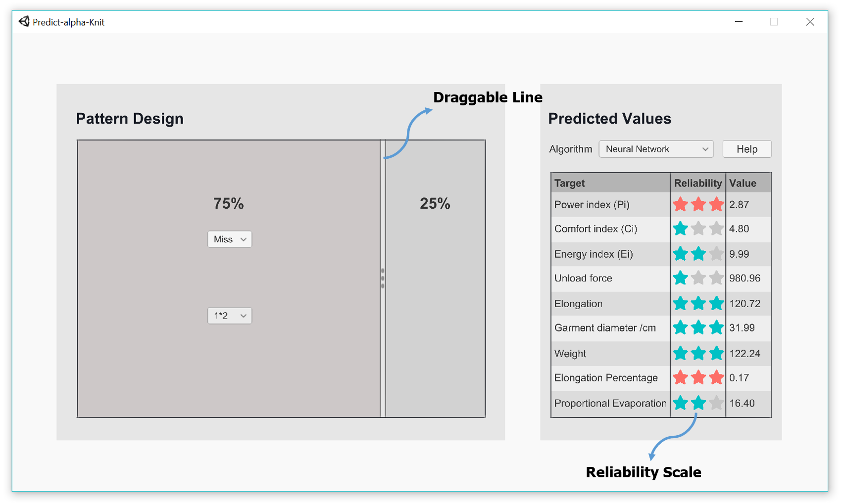Image resolution: width=842 pixels, height=504 pixels.
Task: Click the Reliability column header
Action: (697, 183)
